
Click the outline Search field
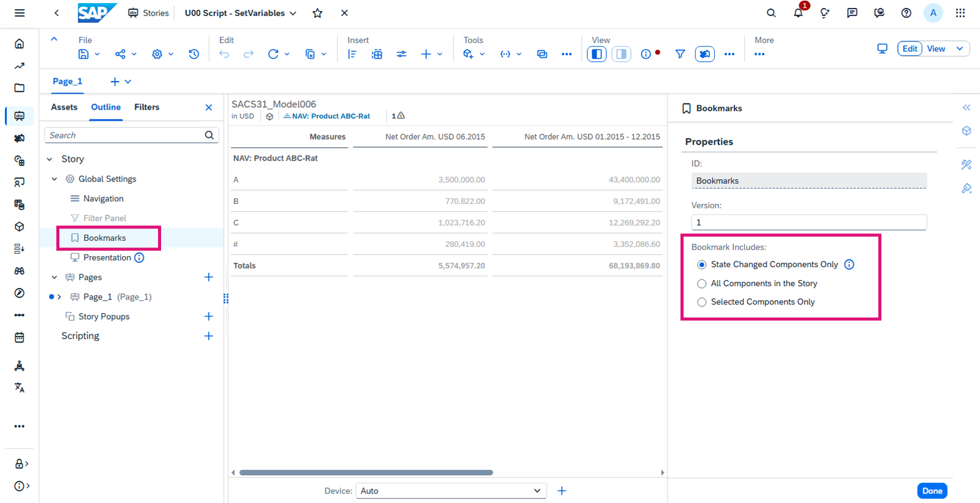[131, 135]
